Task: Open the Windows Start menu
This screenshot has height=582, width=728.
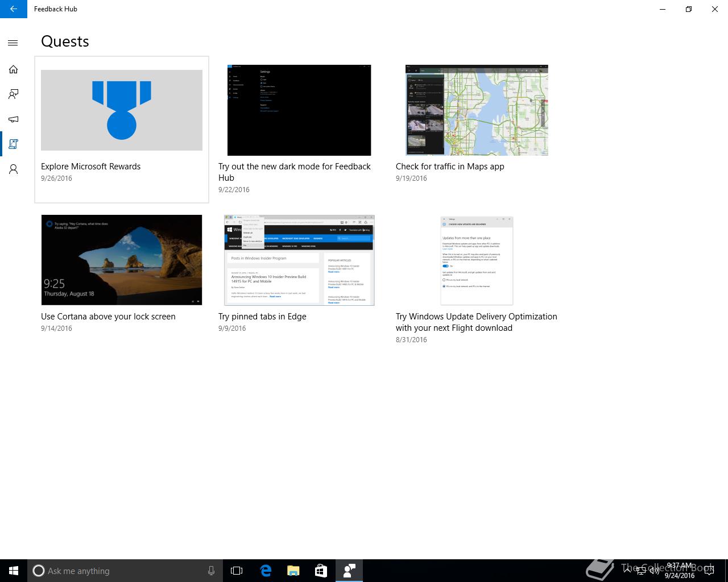Action: tap(14, 571)
